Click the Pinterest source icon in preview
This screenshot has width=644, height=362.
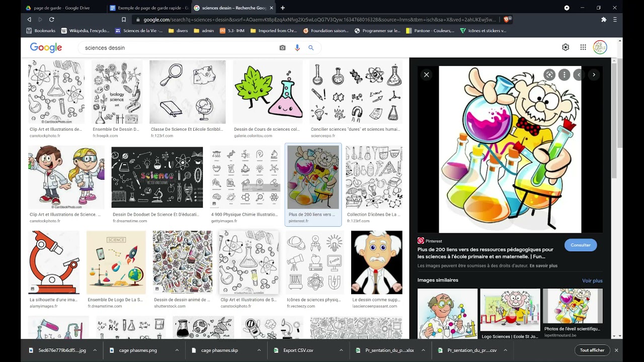point(421,241)
